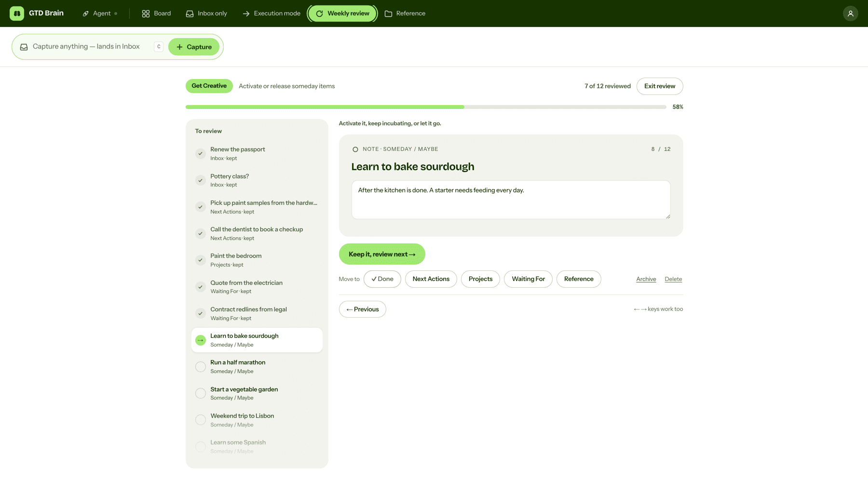Click checkmark beside Call the dentist row
Viewport: 868px width, 482px height.
[x=201, y=234]
